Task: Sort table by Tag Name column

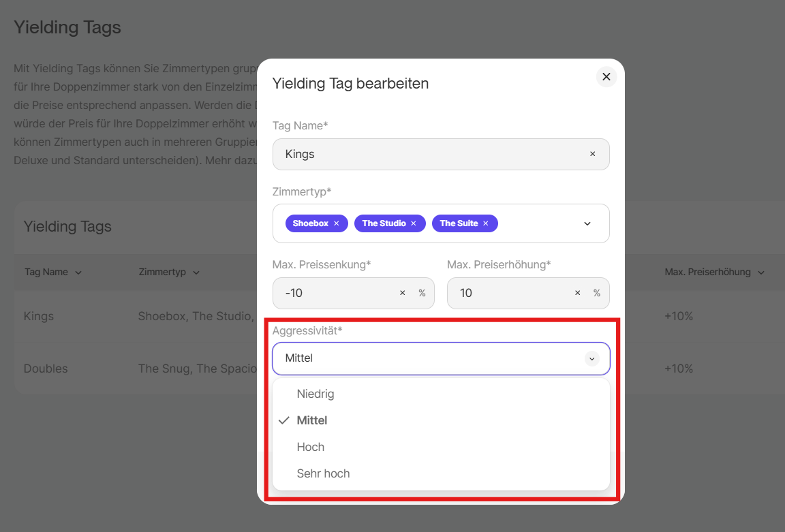Action: (52, 272)
